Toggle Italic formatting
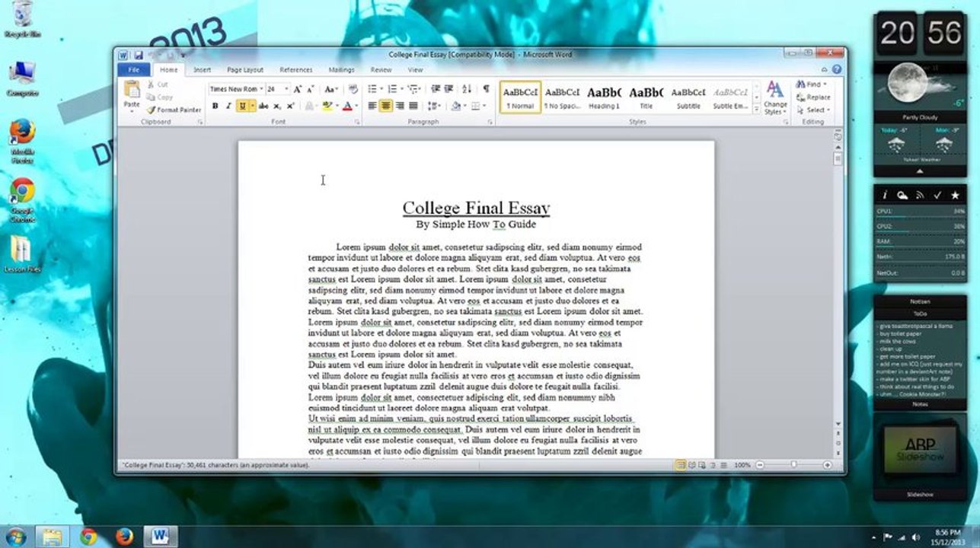Image resolution: width=980 pixels, height=548 pixels. pyautogui.click(x=228, y=107)
